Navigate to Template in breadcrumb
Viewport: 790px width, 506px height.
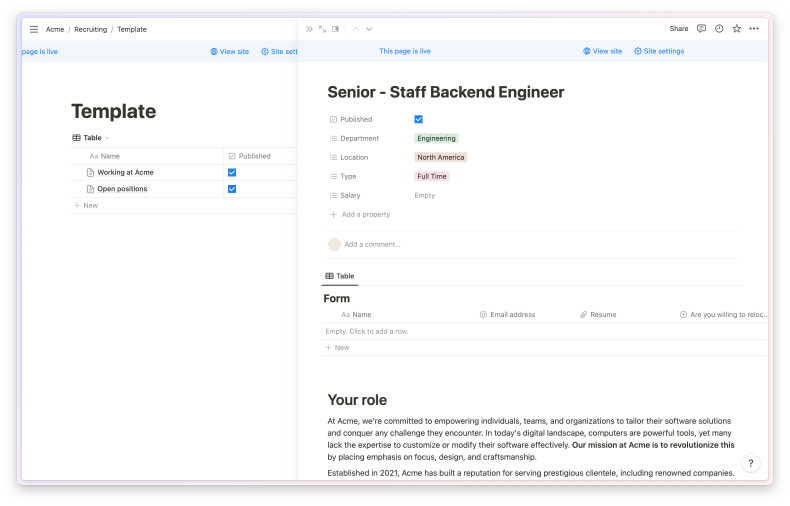click(x=132, y=29)
